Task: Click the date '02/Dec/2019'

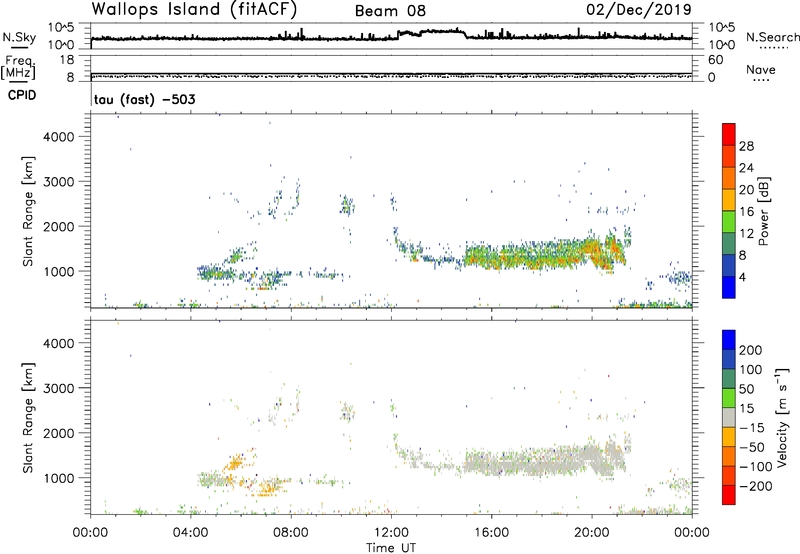Action: 639,9
